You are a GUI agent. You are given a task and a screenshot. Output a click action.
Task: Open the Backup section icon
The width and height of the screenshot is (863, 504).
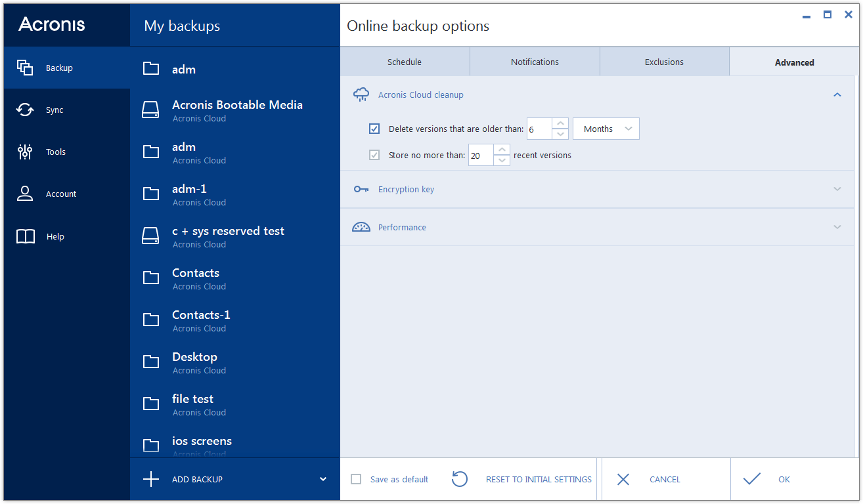pyautogui.click(x=25, y=68)
